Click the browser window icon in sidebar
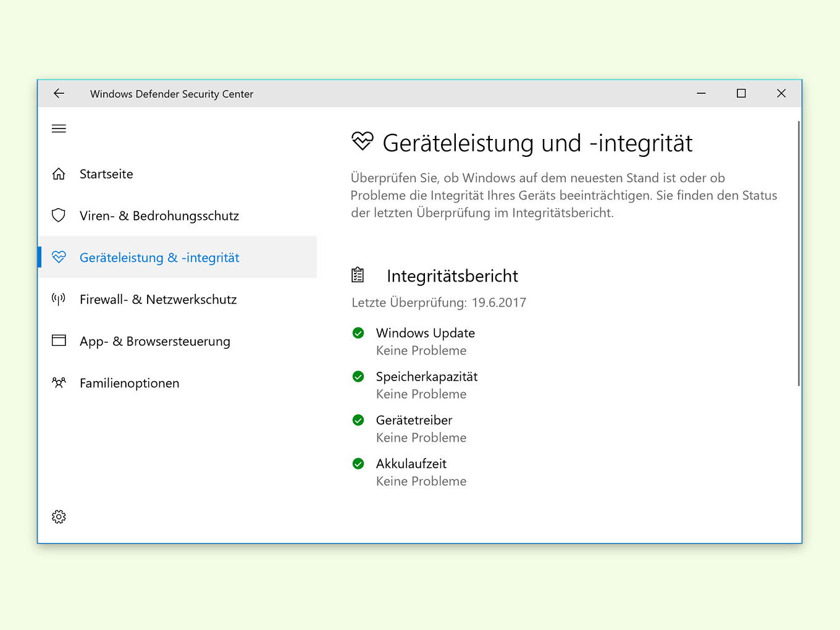Screen dimensions: 840x630 point(59,340)
